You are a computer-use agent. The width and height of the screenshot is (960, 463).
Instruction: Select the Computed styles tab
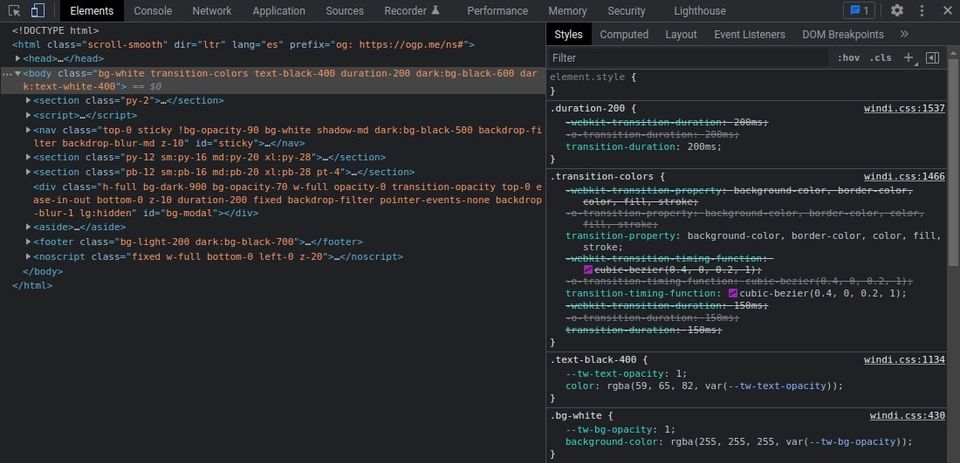tap(624, 34)
